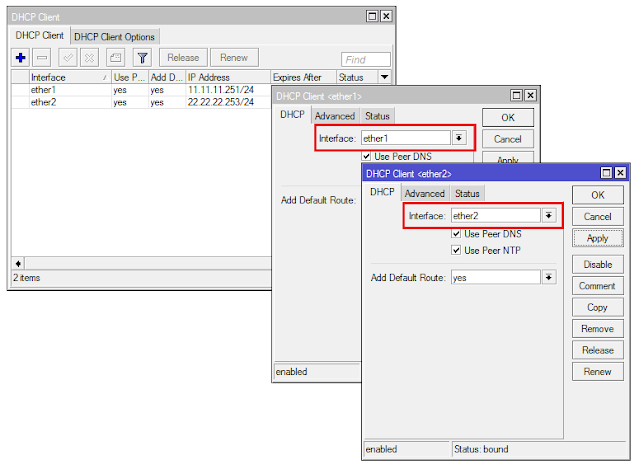Sort by the Interface column header
The width and height of the screenshot is (639, 474).
tap(70, 77)
